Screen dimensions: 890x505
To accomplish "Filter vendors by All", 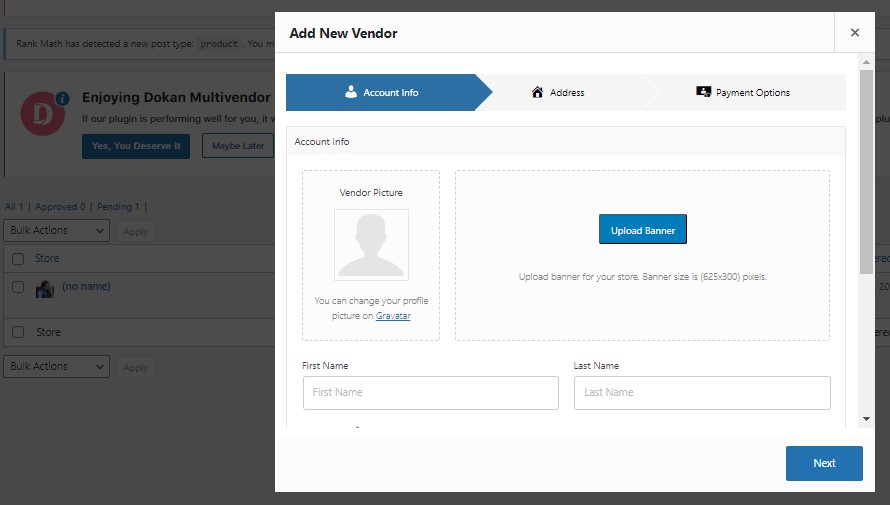I will [x=14, y=207].
